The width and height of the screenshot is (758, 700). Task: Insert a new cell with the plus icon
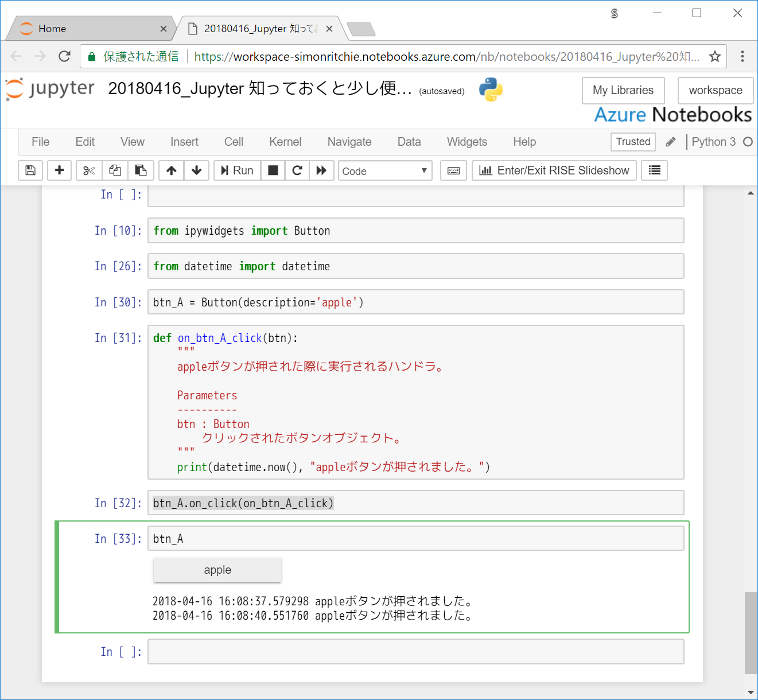(59, 170)
